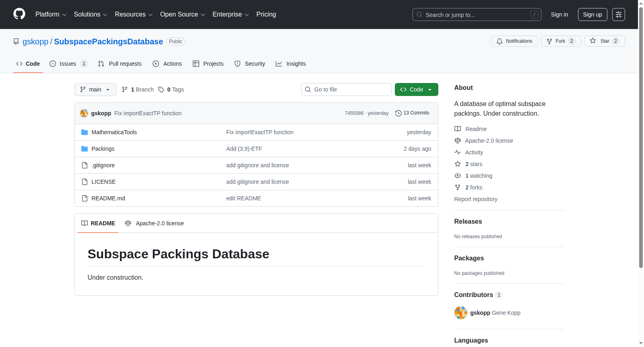Click the Report repository link
This screenshot has width=644, height=347.
(476, 199)
